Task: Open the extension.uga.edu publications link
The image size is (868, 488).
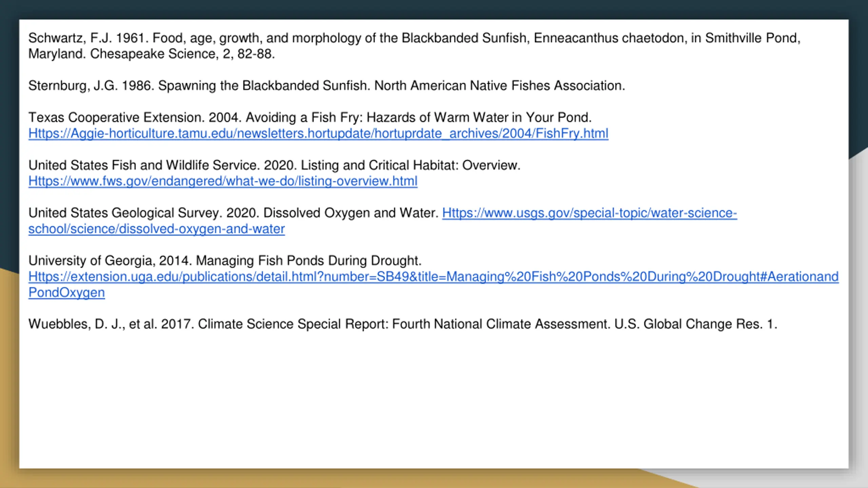Action: [433, 277]
